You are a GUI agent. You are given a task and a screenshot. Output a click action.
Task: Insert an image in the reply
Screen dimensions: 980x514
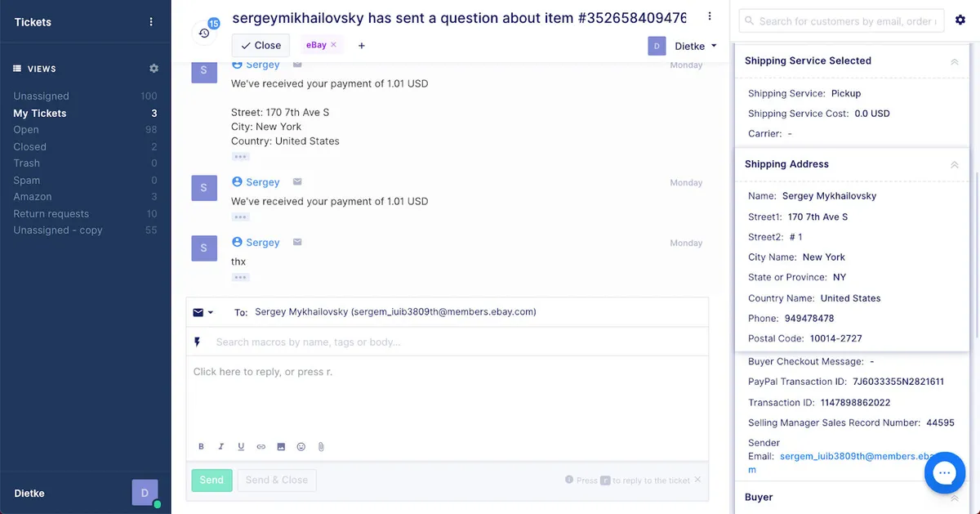tap(281, 447)
